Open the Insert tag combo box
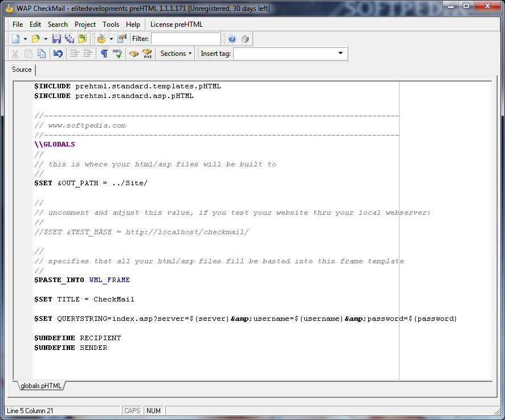This screenshot has width=505, height=420. [x=290, y=53]
